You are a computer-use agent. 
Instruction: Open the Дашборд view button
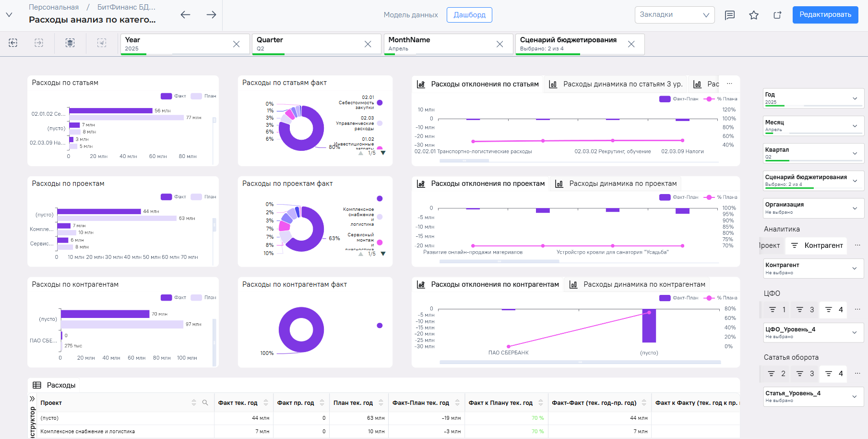(469, 15)
